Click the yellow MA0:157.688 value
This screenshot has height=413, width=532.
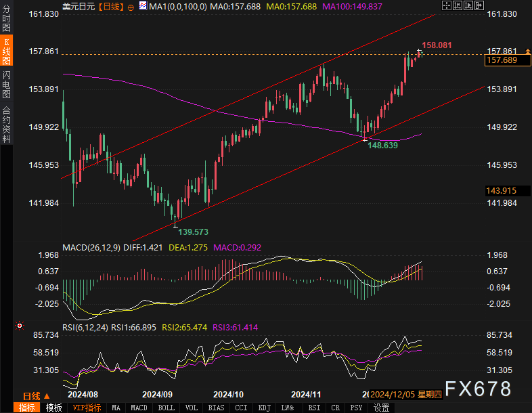291,7
